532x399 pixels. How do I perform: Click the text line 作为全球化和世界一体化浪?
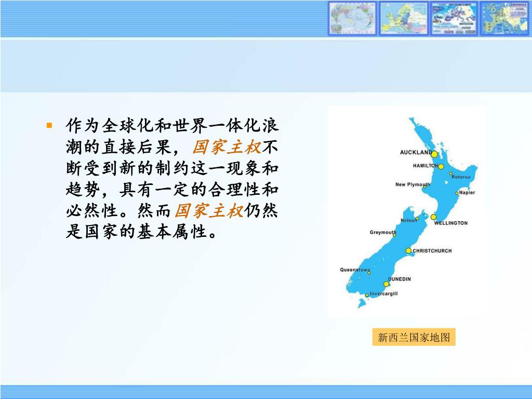172,126
